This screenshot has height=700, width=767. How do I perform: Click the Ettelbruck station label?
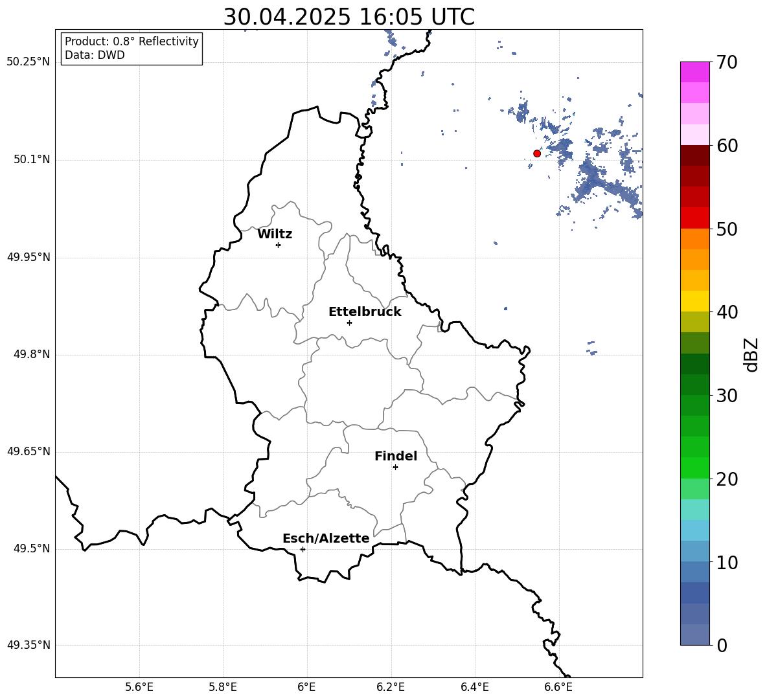365,312
